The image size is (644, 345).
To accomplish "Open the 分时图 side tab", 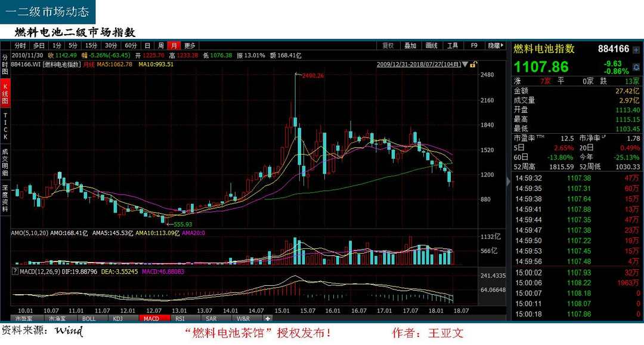I will click(x=5, y=64).
